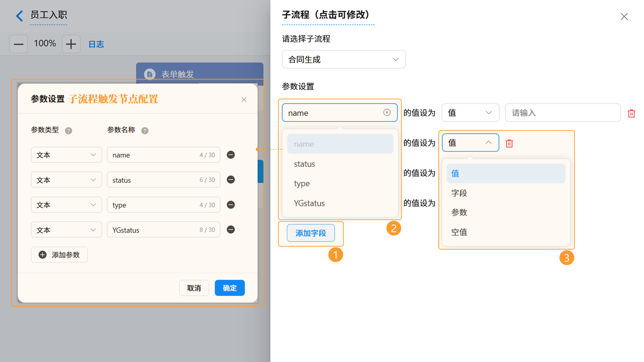
Task: Click the name parameter select box
Action: [340, 113]
